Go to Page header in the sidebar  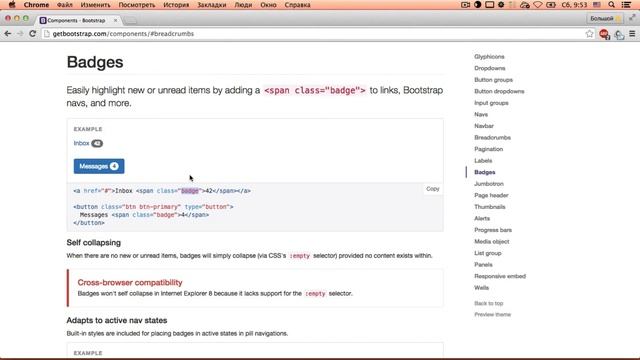click(x=491, y=195)
